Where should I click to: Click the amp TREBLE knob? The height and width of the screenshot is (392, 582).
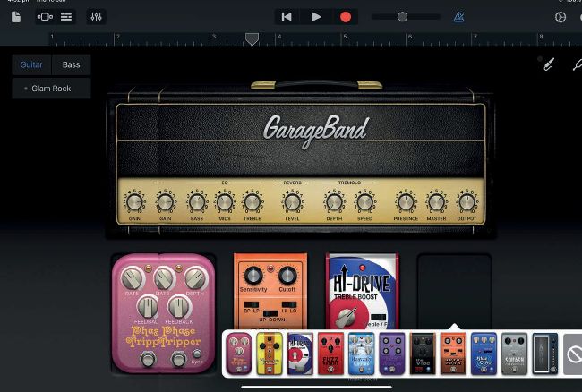252,202
